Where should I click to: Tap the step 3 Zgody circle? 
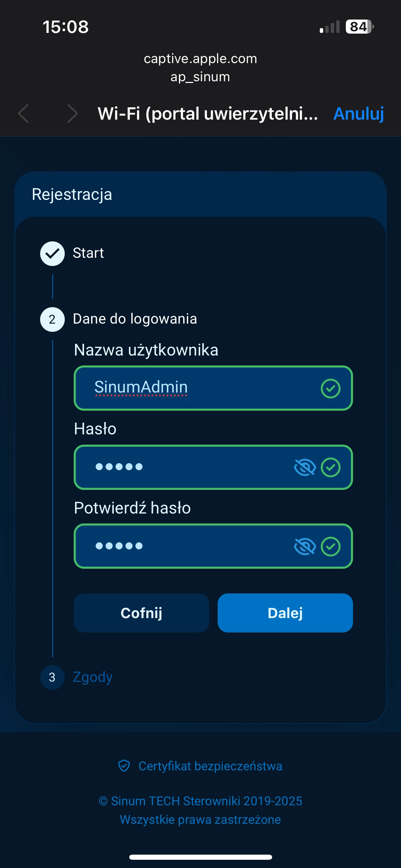(52, 677)
